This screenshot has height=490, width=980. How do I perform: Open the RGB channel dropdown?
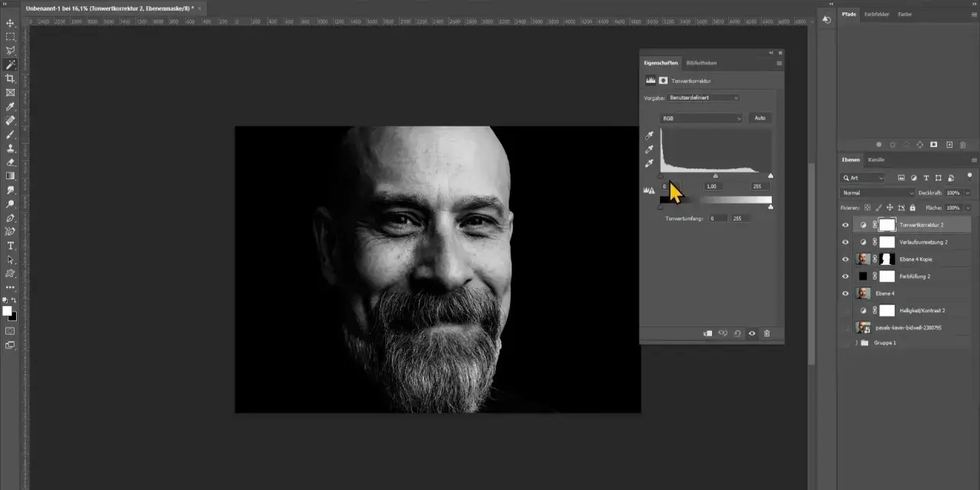[702, 119]
